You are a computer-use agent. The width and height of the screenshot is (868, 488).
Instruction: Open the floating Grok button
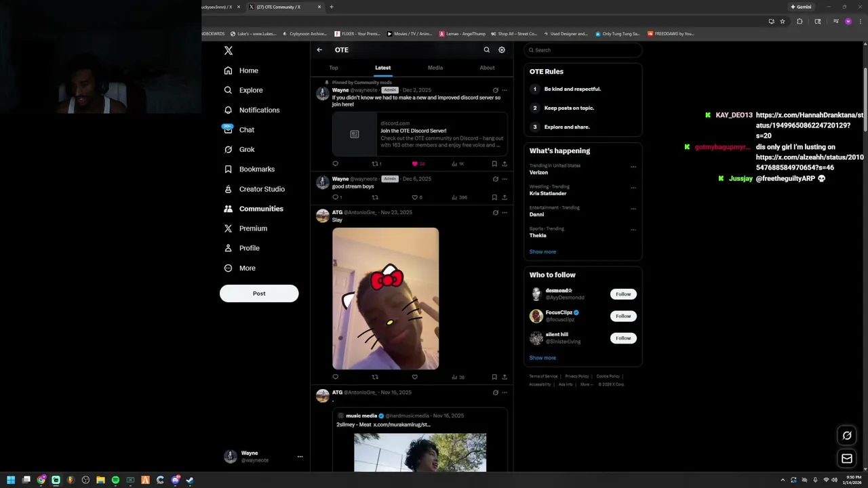pyautogui.click(x=847, y=436)
